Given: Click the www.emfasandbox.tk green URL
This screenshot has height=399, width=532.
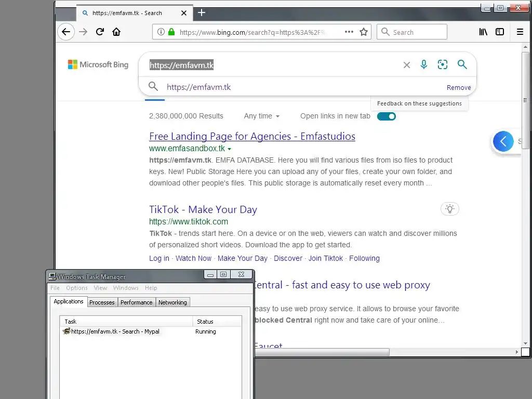Looking at the screenshot, I should coord(187,148).
